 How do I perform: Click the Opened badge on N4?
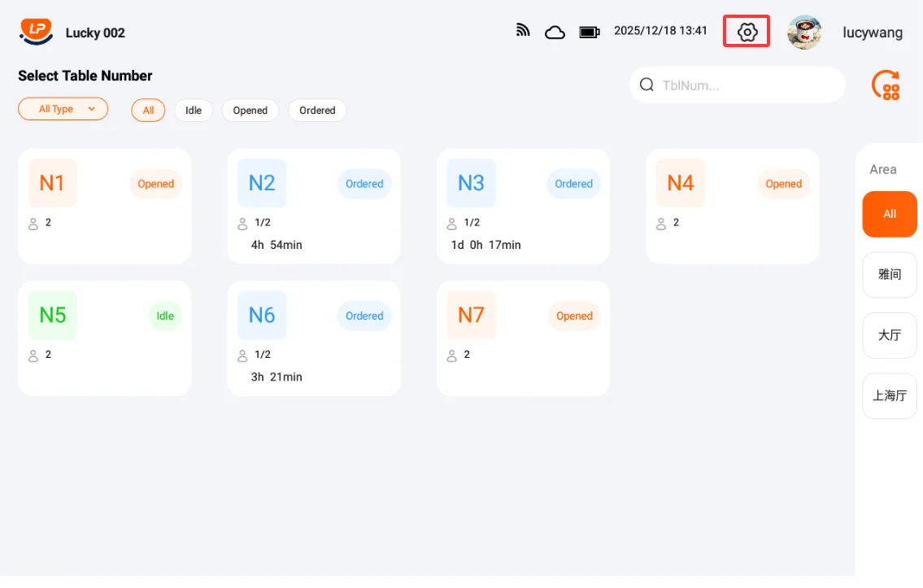point(783,184)
